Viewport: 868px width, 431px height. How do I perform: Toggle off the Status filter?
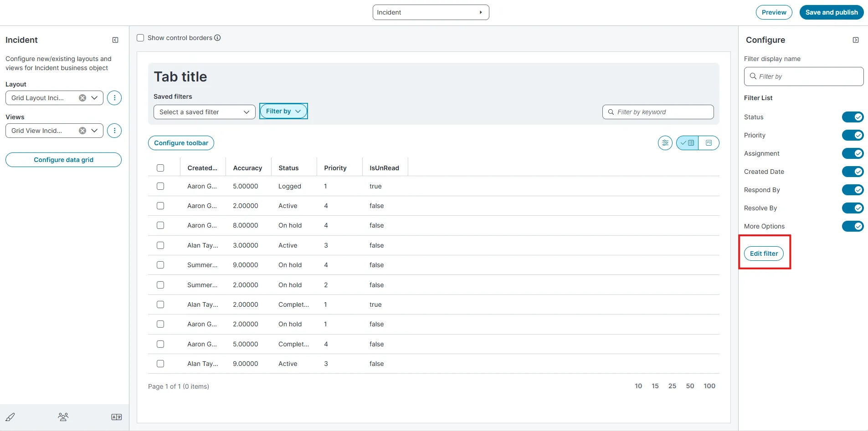click(x=853, y=117)
